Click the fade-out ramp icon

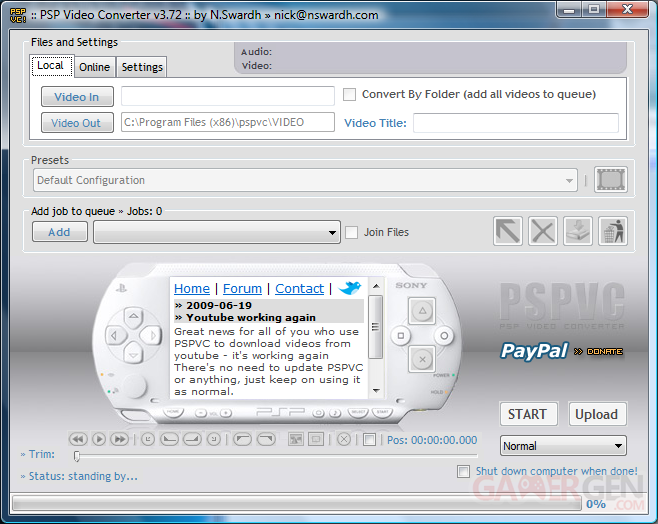point(192,439)
